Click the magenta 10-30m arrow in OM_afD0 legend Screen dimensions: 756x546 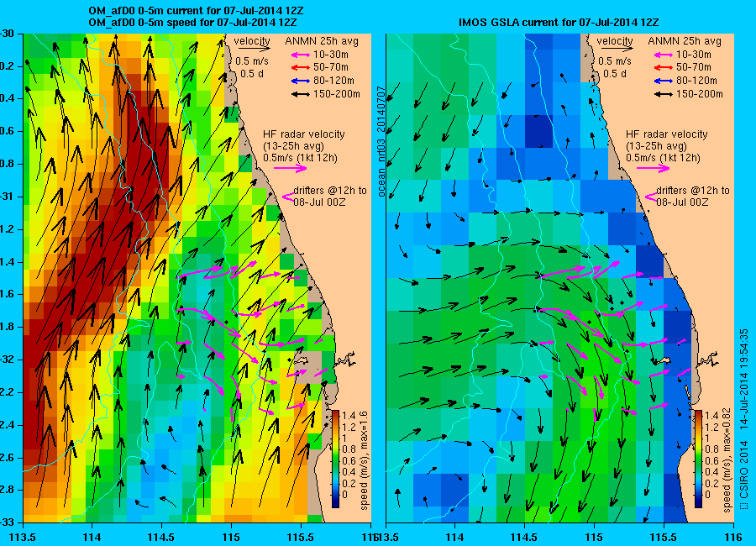click(301, 55)
